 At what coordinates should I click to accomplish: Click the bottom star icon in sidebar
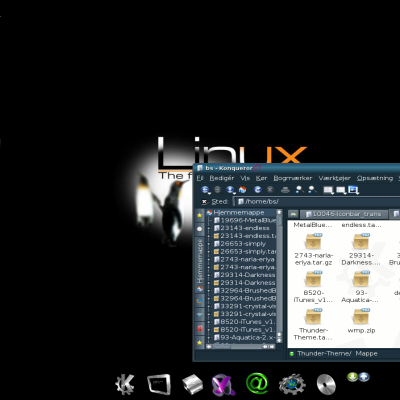click(x=200, y=342)
